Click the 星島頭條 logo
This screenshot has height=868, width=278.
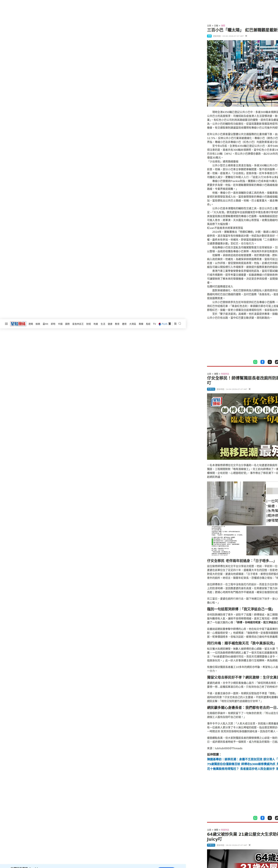click(x=18, y=324)
